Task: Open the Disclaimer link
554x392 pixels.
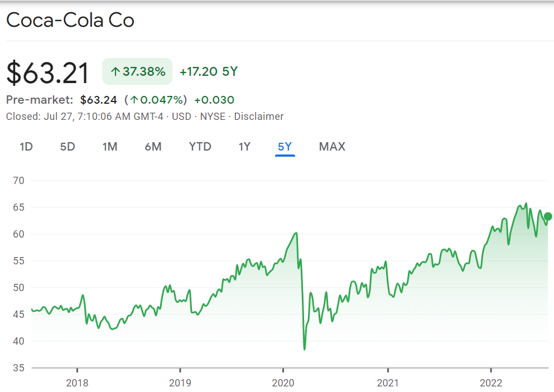Action: [x=259, y=117]
